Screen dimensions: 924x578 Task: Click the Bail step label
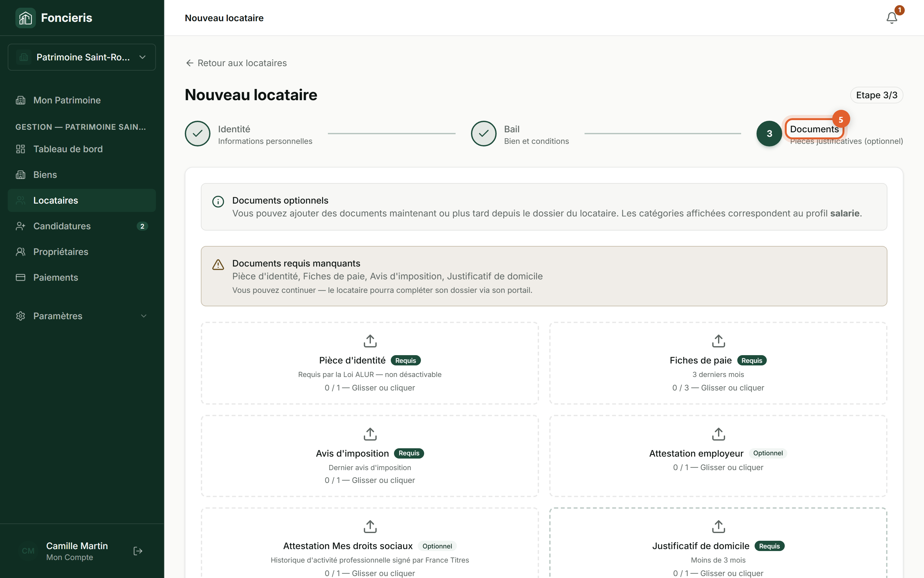[512, 129]
